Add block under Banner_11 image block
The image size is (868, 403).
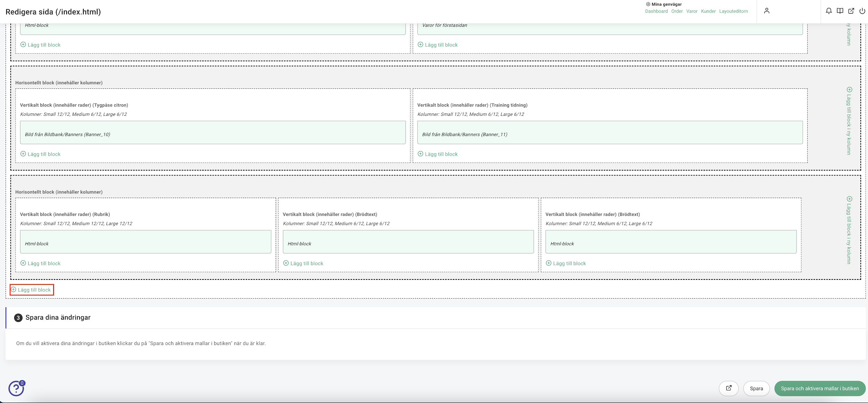(437, 154)
